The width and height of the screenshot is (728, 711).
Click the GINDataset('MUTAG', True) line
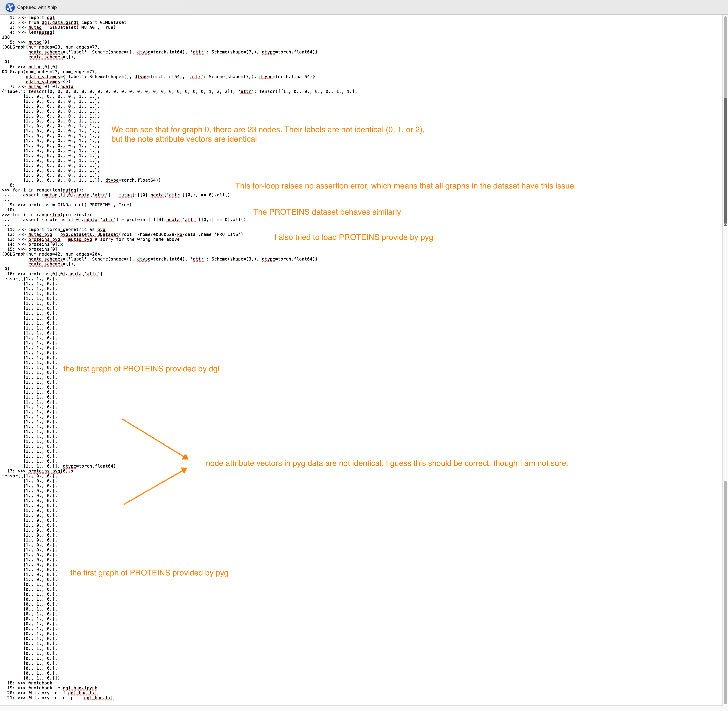[72, 27]
